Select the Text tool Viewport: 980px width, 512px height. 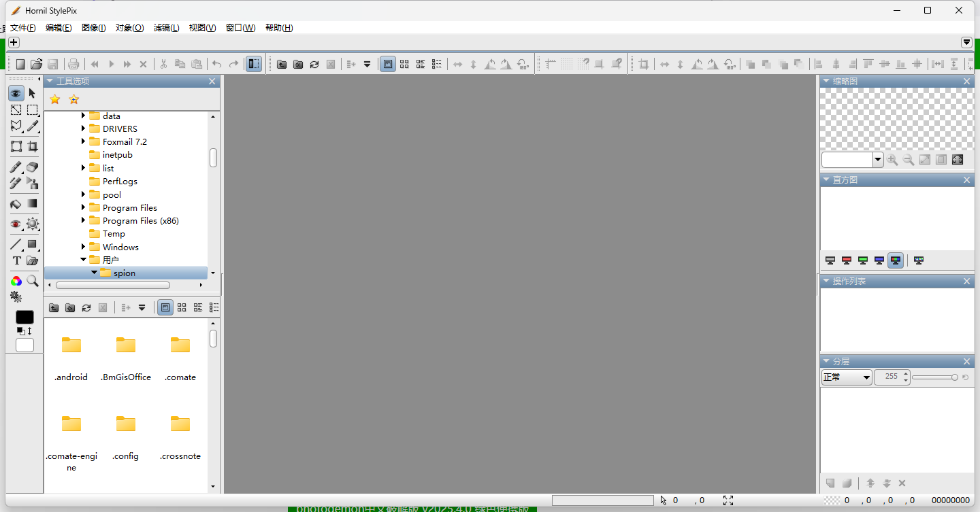point(16,260)
